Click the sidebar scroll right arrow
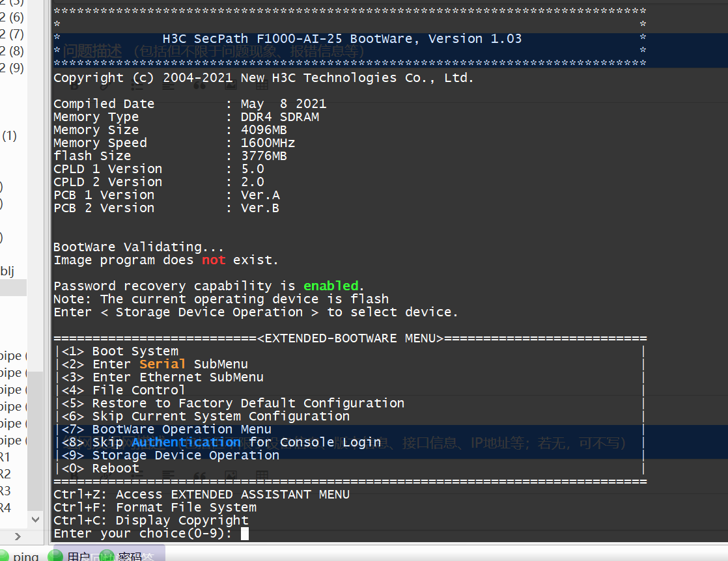Image resolution: width=728 pixels, height=561 pixels. tap(18, 536)
